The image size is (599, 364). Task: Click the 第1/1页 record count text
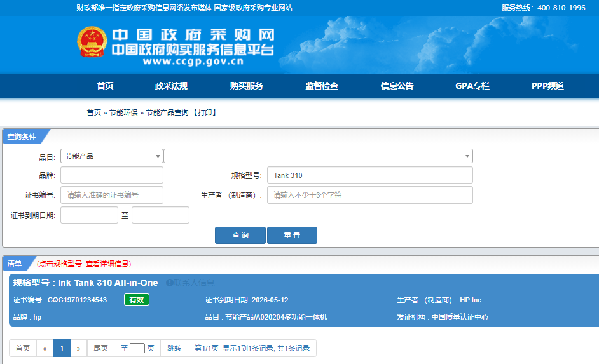252,348
